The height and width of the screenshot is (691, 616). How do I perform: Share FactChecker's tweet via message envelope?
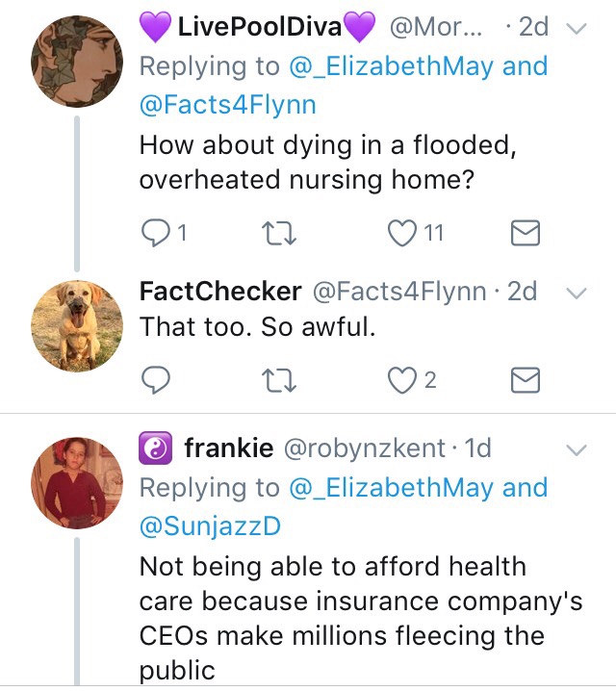click(524, 381)
